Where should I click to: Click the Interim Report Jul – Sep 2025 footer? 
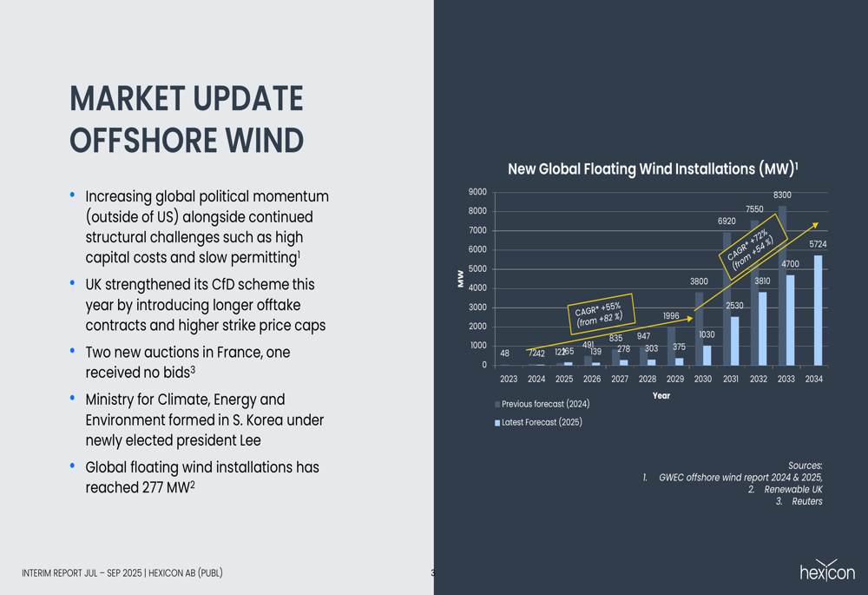tap(122, 573)
